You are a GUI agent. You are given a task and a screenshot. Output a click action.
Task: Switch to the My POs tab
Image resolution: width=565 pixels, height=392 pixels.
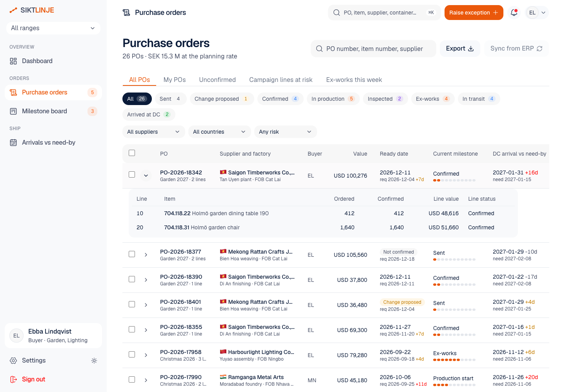click(175, 80)
